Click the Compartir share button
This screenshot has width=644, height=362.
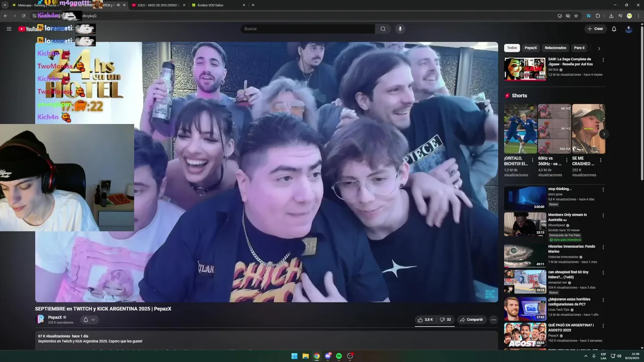[x=471, y=320]
